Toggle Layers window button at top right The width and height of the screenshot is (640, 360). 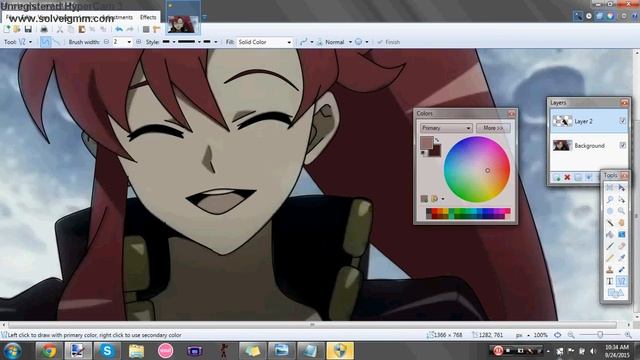[599, 16]
